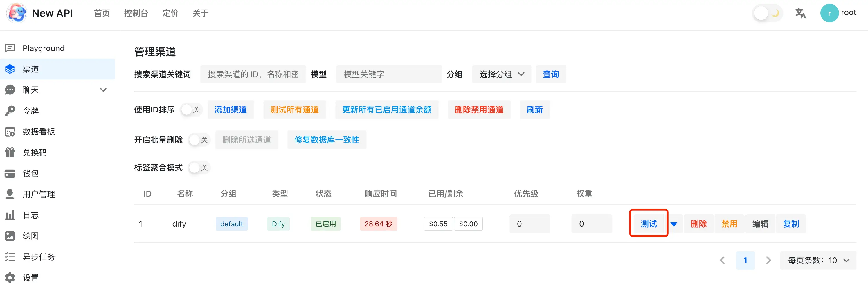
Task: Toggle 标签聚合模式 switch
Action: pos(199,168)
